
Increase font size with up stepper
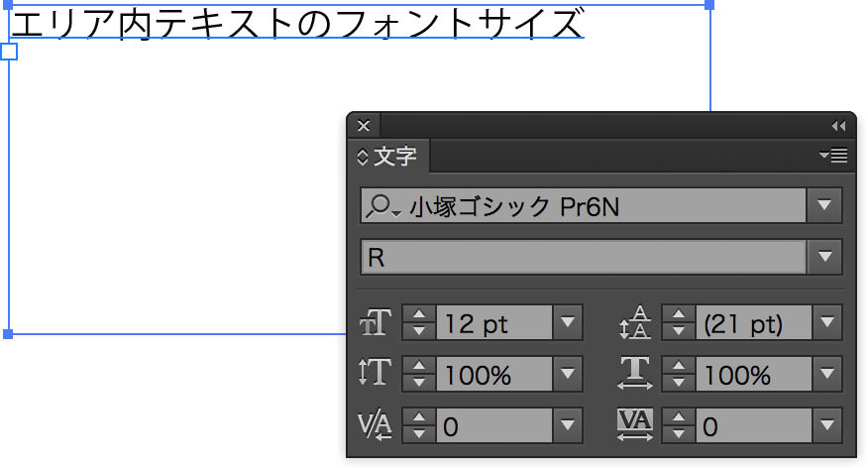tap(419, 314)
